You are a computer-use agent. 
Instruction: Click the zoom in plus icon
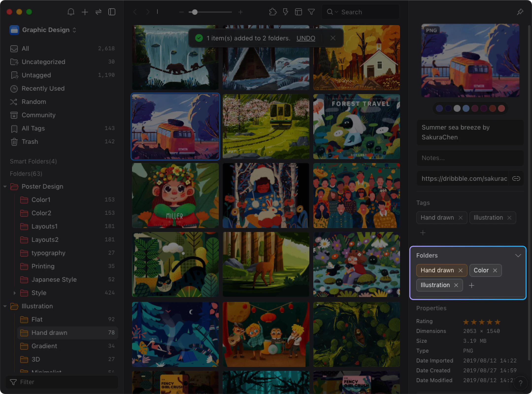click(x=241, y=12)
